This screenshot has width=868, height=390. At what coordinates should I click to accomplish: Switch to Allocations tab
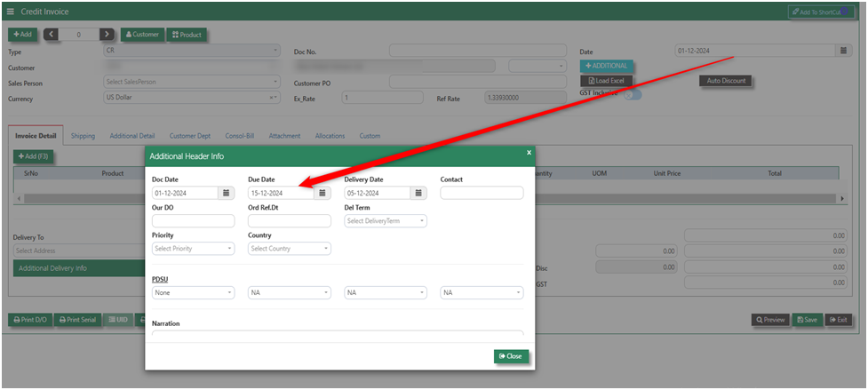330,136
